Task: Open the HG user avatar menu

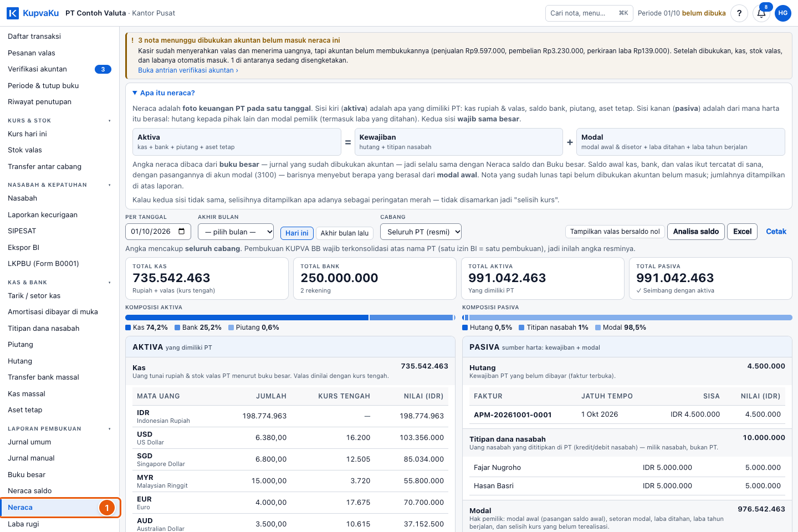Action: [x=783, y=13]
